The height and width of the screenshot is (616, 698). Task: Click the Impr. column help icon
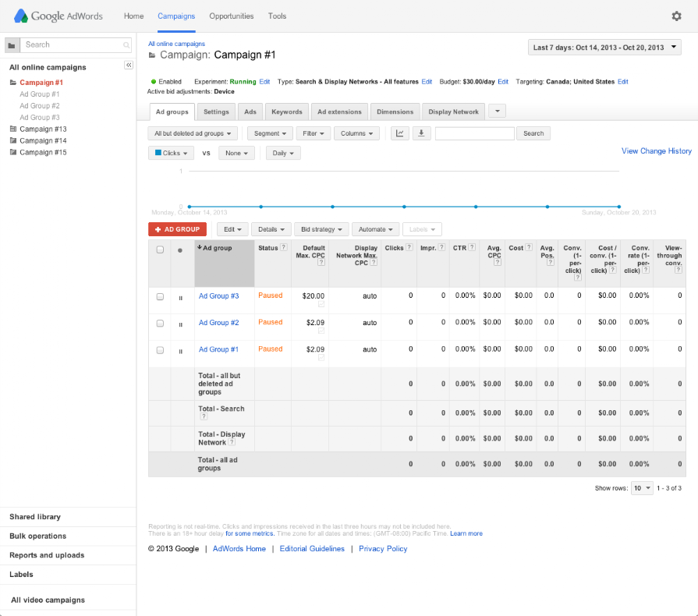[x=441, y=247]
